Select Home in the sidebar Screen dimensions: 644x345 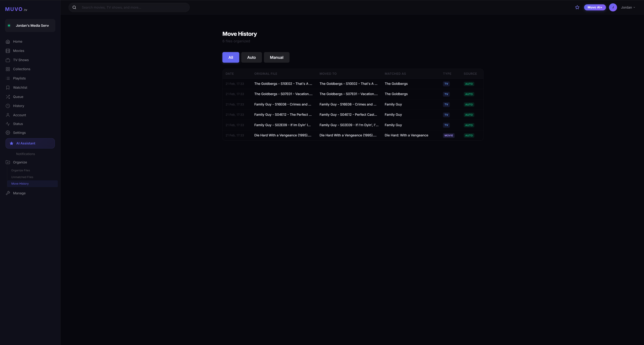pyautogui.click(x=17, y=41)
